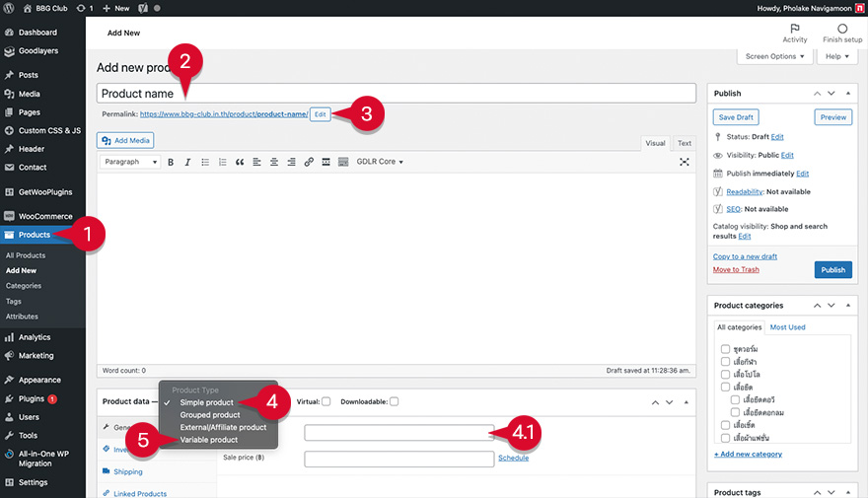Click Save Draft button

(736, 117)
